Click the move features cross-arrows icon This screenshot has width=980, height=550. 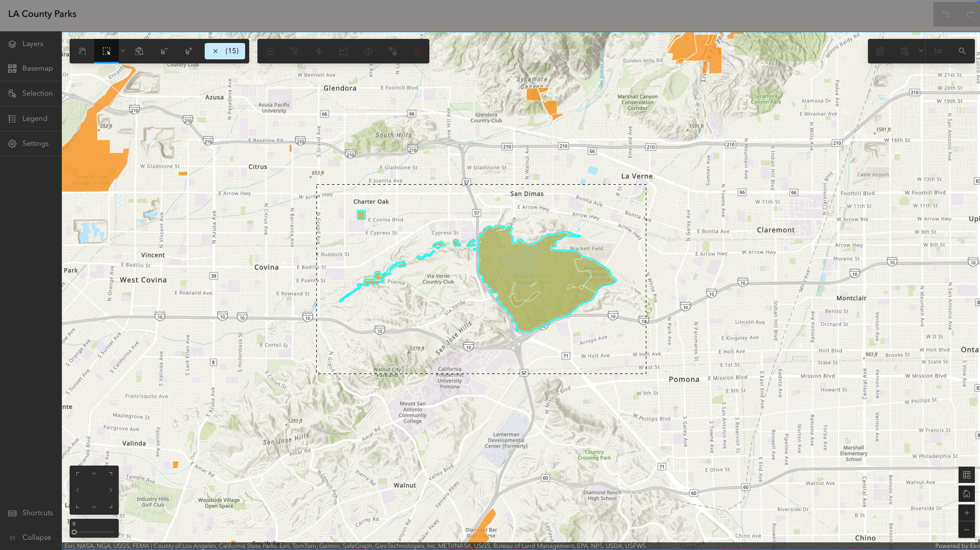point(319,51)
